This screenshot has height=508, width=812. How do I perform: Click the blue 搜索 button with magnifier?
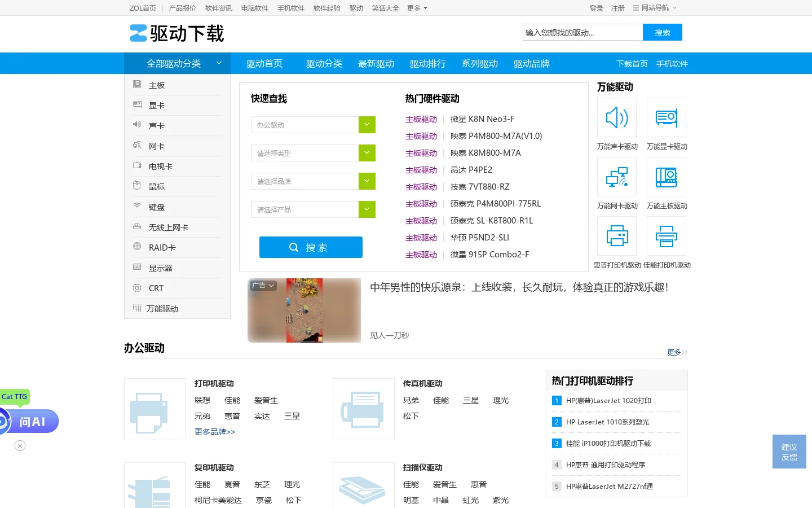[x=311, y=247]
